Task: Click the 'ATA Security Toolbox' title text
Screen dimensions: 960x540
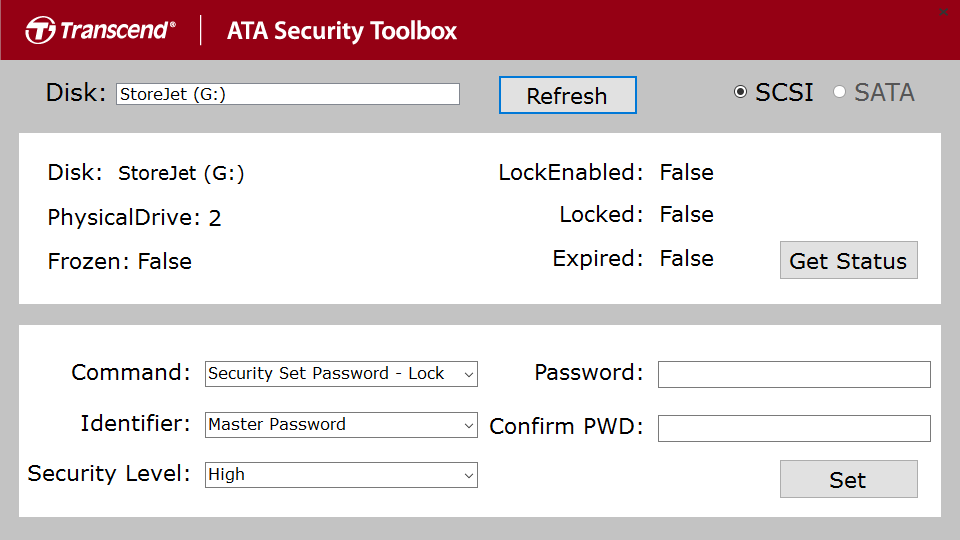Action: [x=342, y=31]
